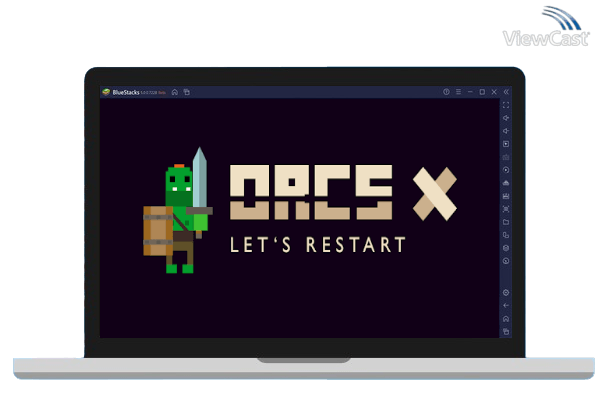Click the Android home icon in sidebar
This screenshot has width=602, height=414.
click(x=506, y=319)
